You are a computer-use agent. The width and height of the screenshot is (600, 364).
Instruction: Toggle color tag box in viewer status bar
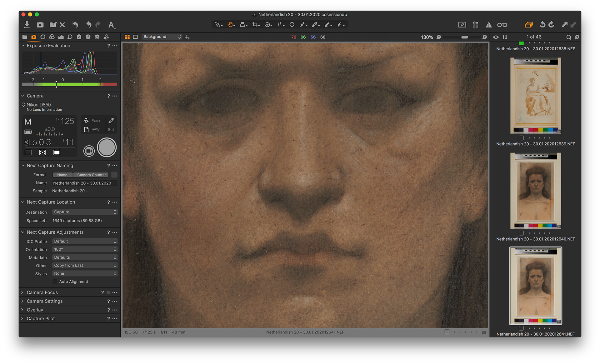447,332
